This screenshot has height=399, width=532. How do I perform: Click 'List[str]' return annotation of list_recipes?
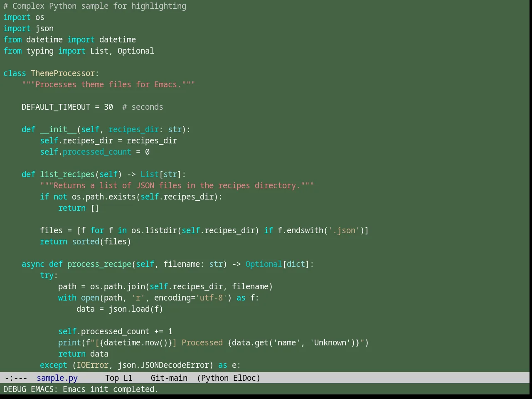pos(161,174)
